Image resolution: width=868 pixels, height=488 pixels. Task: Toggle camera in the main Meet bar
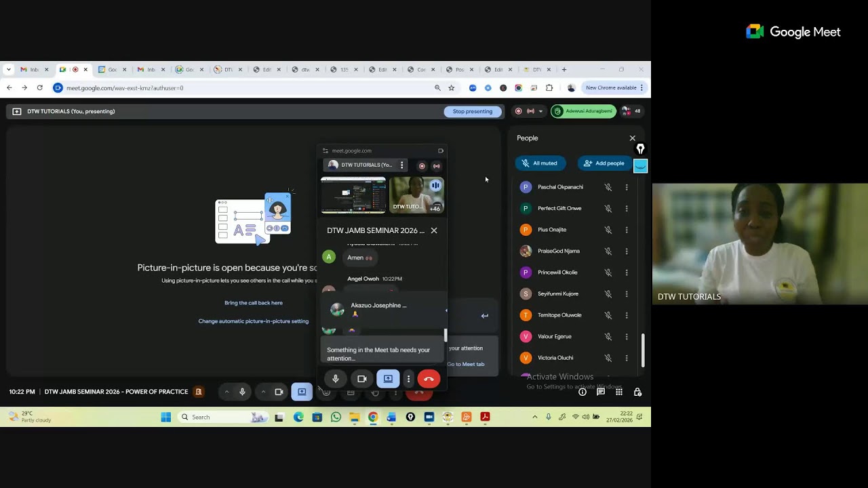pyautogui.click(x=279, y=392)
